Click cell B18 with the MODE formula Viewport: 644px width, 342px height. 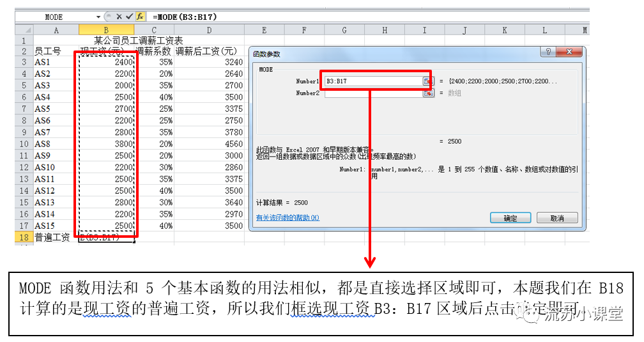point(106,238)
